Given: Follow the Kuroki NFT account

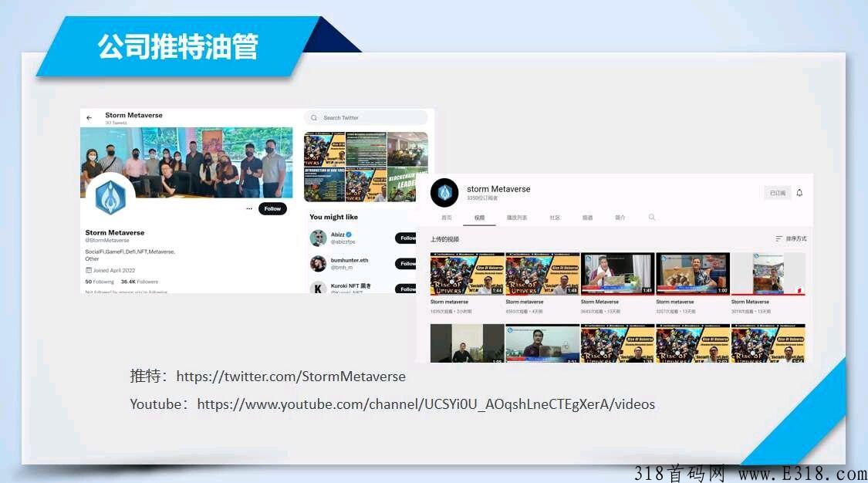Looking at the screenshot, I should [406, 289].
